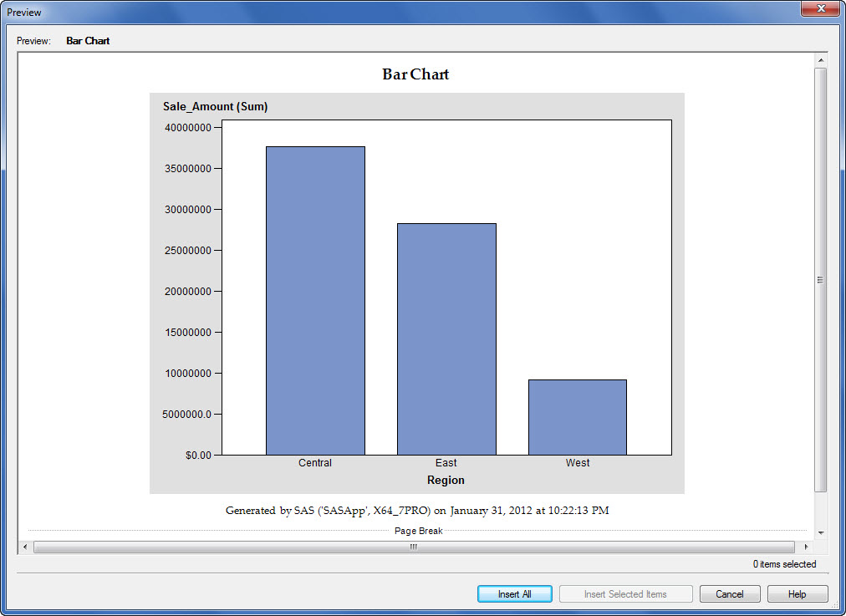
Task: Select the East bar in the chart
Action: 446,339
